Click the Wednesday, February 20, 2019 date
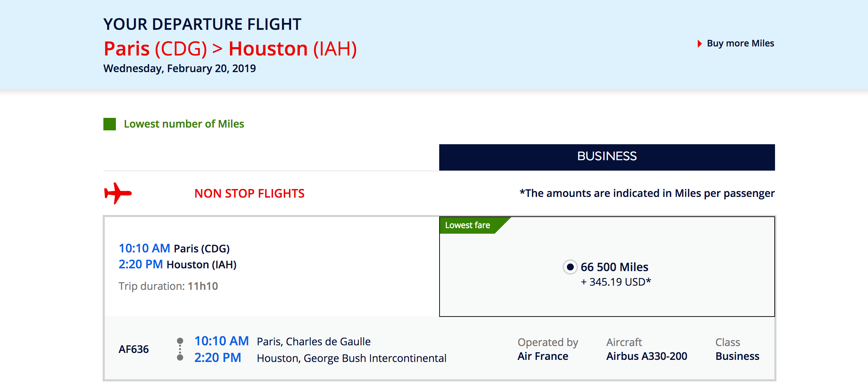Image resolution: width=868 pixels, height=389 pixels. [x=179, y=68]
